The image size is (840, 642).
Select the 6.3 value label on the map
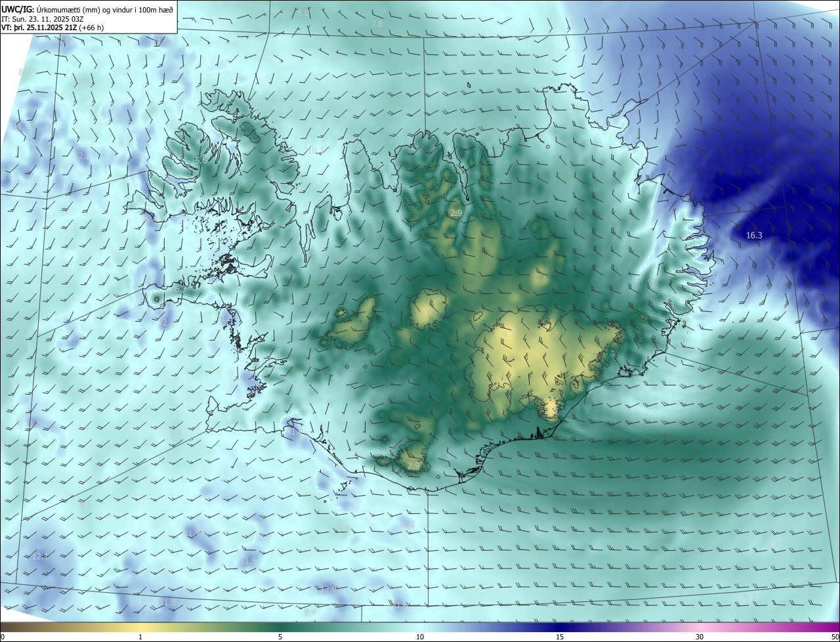(180, 289)
